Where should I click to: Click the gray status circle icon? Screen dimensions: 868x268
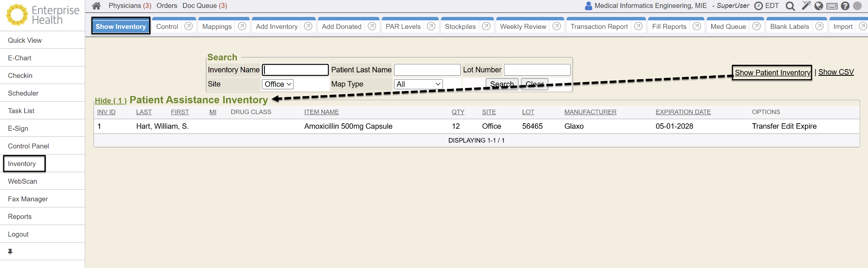(857, 6)
